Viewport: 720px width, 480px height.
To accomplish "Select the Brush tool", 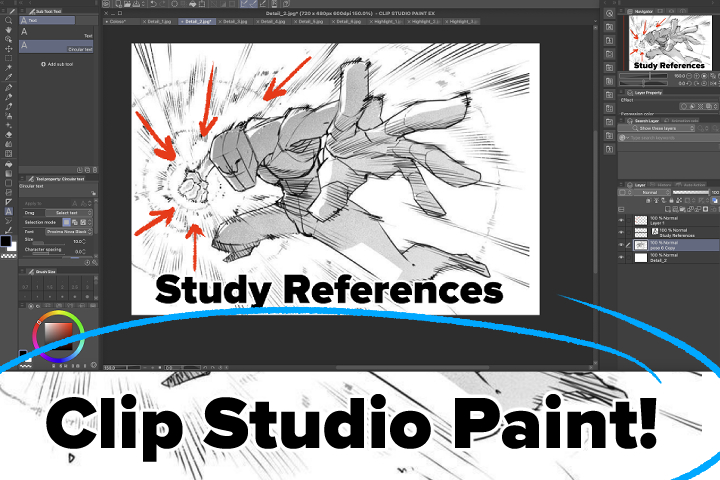I will (8, 106).
